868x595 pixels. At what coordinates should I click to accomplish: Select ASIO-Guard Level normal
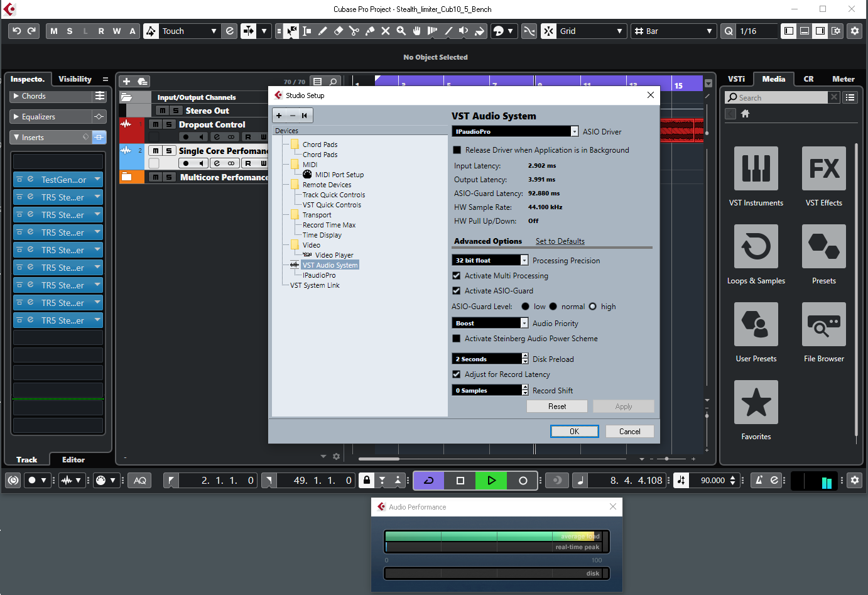(x=553, y=307)
